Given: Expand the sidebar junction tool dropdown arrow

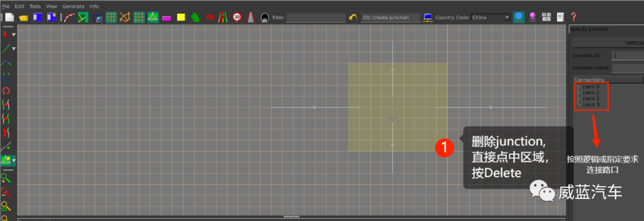Looking at the screenshot, I should point(14,161).
